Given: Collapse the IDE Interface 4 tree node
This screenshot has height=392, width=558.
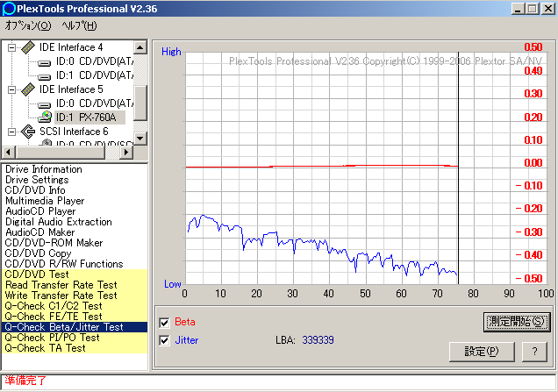Looking at the screenshot, I should pyautogui.click(x=12, y=47).
